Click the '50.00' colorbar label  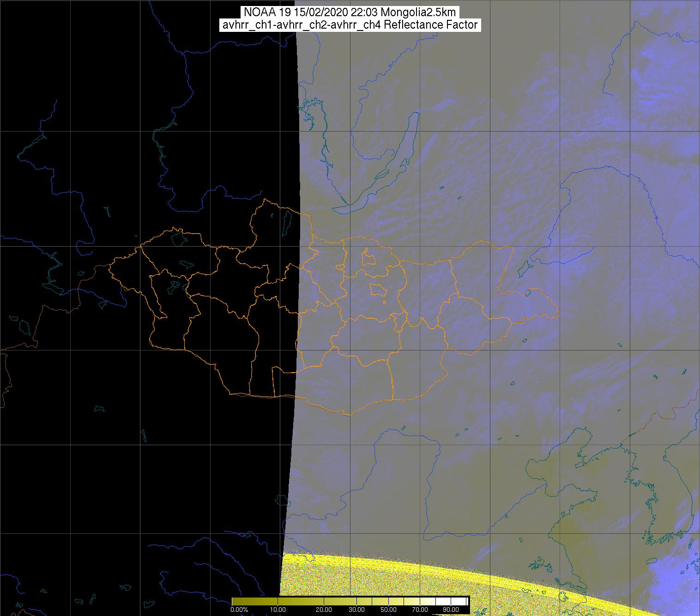(x=388, y=610)
